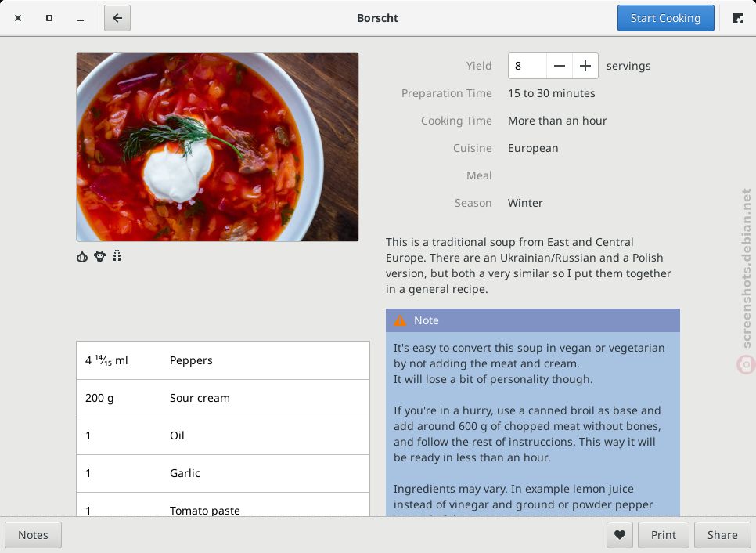Screen dimensions: 756x553
Task: Toggle fullscreen icon in the header bar
Action: click(x=738, y=18)
